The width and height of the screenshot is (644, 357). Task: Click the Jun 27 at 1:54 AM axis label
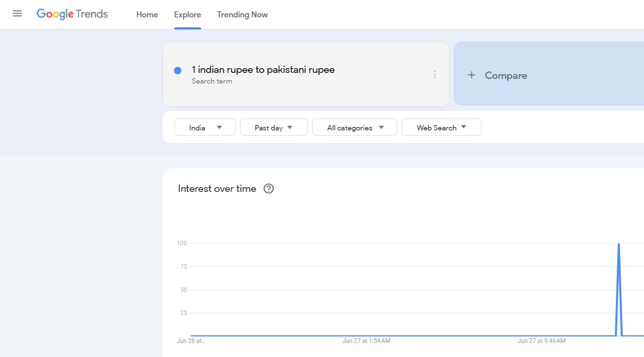pyautogui.click(x=366, y=341)
